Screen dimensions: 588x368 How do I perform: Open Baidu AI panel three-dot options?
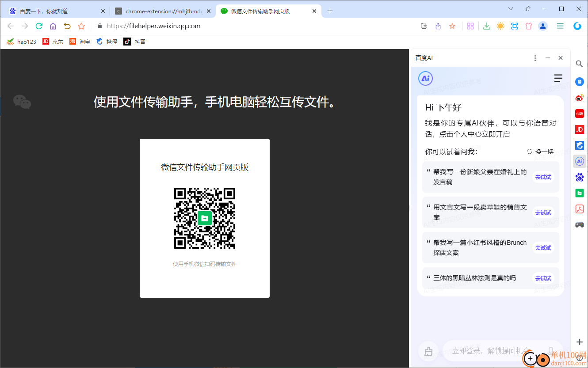tap(535, 58)
